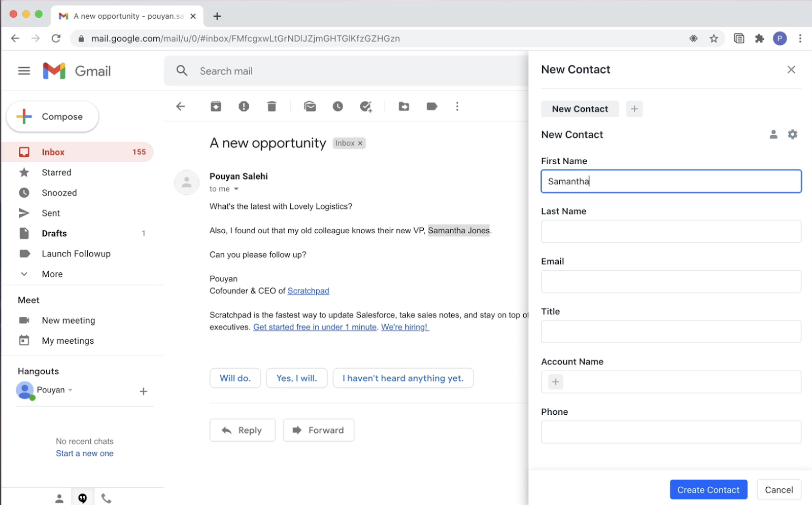812x505 pixels.
Task: Add an account in Account Name field
Action: (556, 382)
